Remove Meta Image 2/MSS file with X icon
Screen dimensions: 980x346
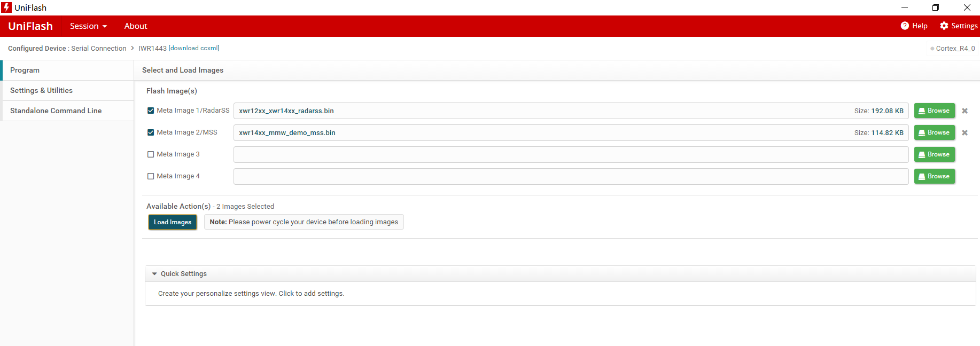(x=965, y=133)
